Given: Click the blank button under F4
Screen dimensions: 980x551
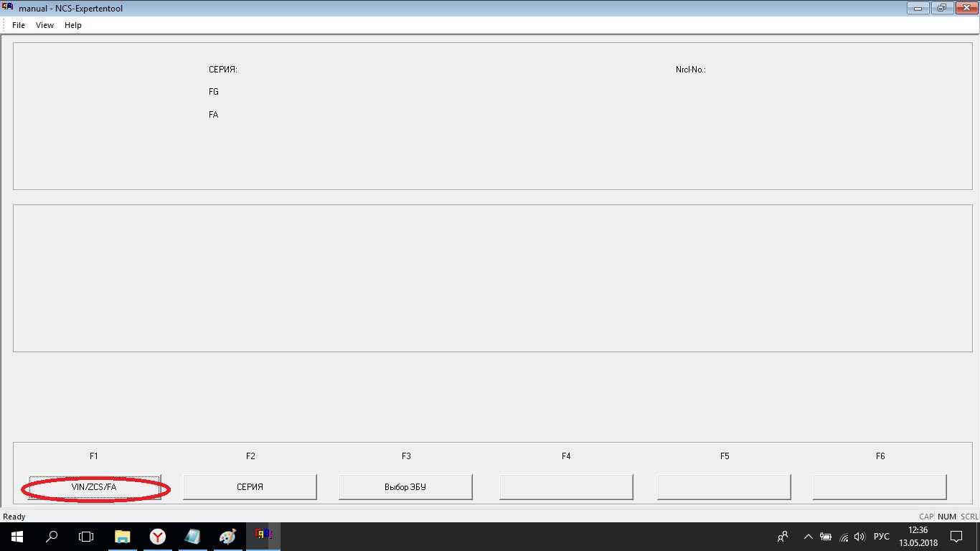Looking at the screenshot, I should pyautogui.click(x=566, y=487).
